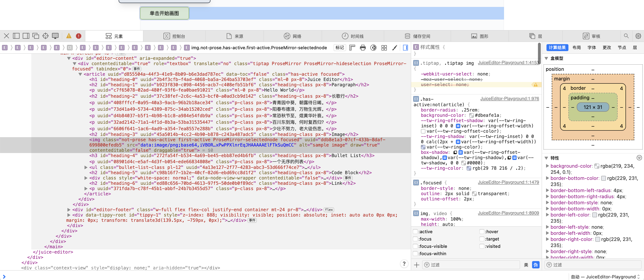Start element selection with crosshair icon
This screenshot has height=280, width=644.
tap(46, 36)
